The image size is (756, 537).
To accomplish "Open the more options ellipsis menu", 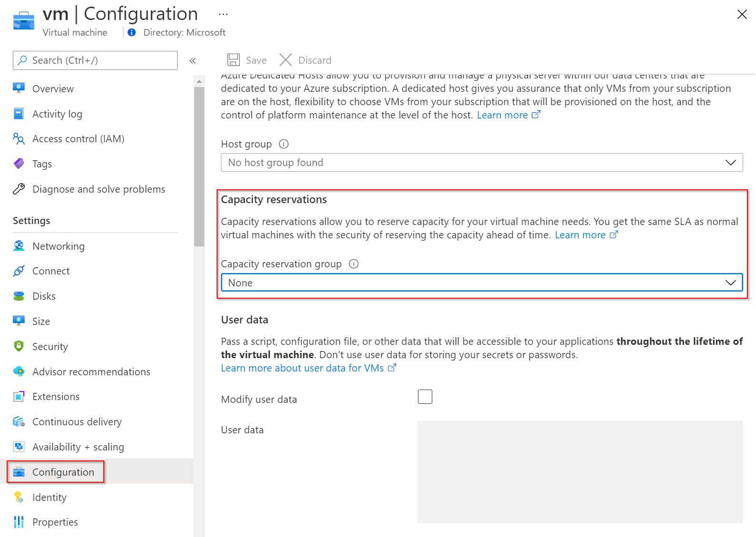I will pyautogui.click(x=223, y=14).
